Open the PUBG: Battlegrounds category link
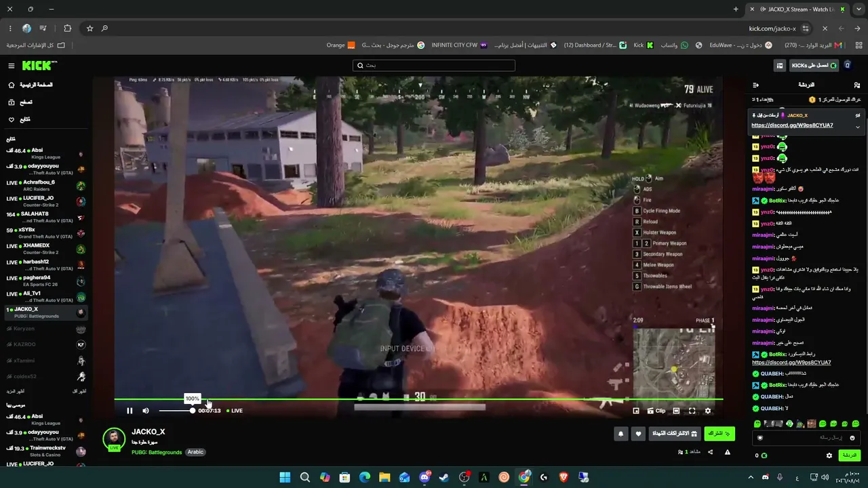The height and width of the screenshot is (488, 868). tap(157, 452)
